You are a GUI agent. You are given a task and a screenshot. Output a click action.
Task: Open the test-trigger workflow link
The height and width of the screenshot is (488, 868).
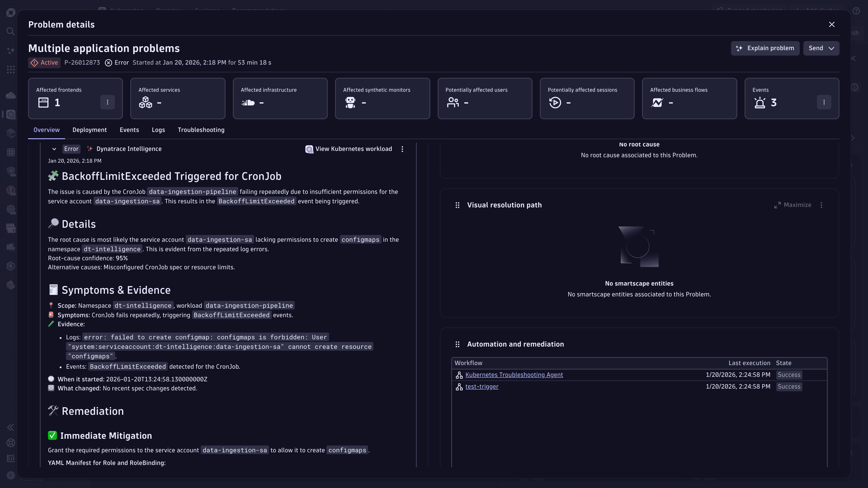(481, 386)
